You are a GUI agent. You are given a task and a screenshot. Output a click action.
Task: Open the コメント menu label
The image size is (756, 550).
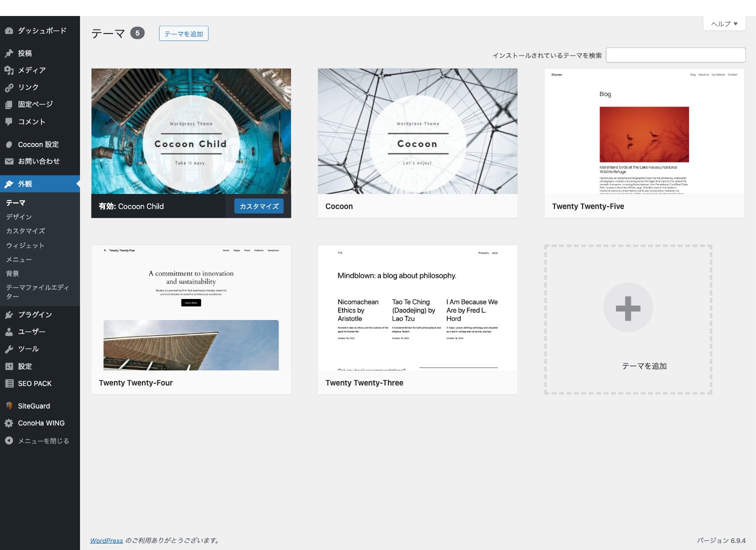click(31, 121)
